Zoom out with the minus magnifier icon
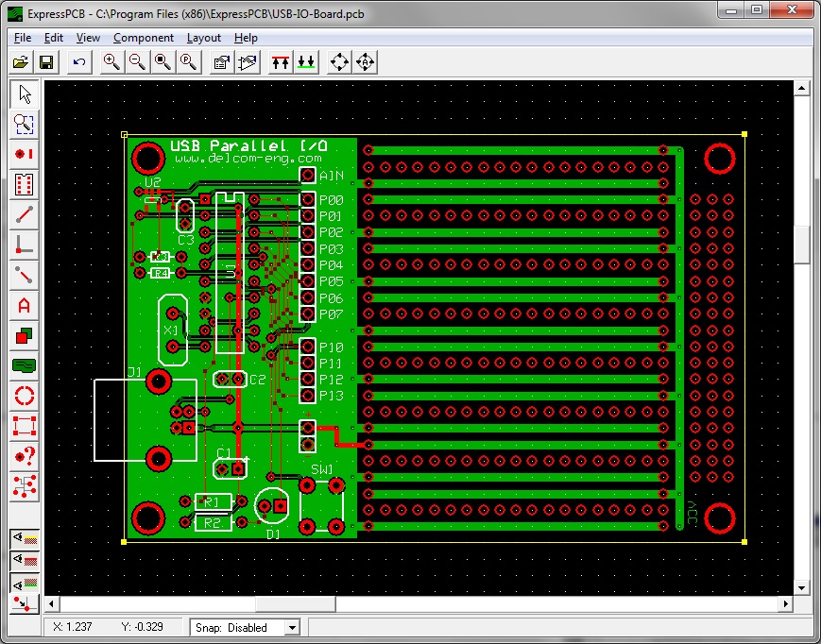Image resolution: width=821 pixels, height=644 pixels. tap(136, 61)
